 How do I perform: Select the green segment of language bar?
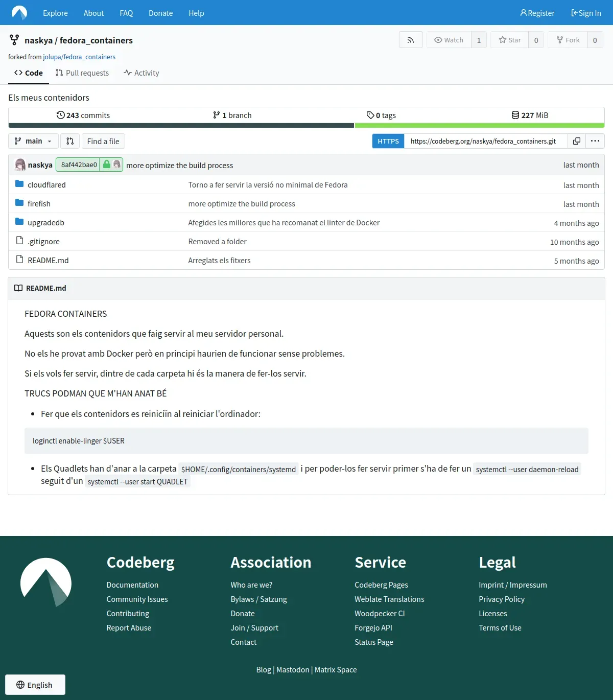[x=480, y=125]
